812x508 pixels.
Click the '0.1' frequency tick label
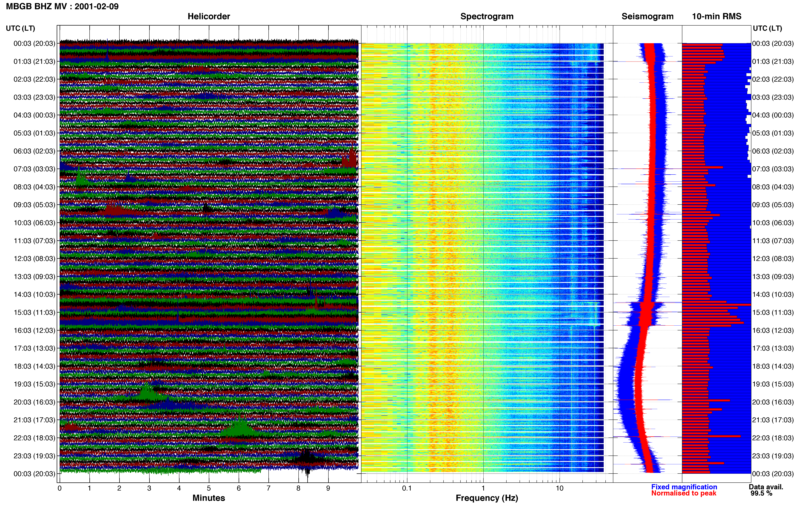[407, 488]
